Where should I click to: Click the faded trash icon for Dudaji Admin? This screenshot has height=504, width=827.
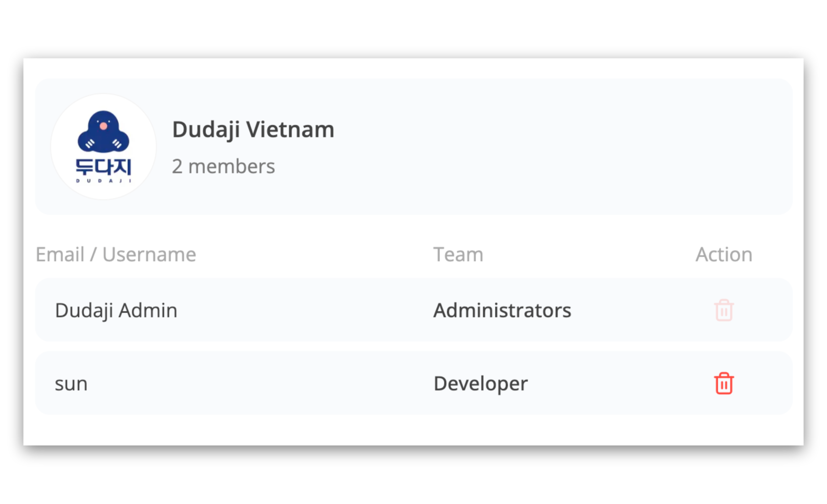point(724,310)
